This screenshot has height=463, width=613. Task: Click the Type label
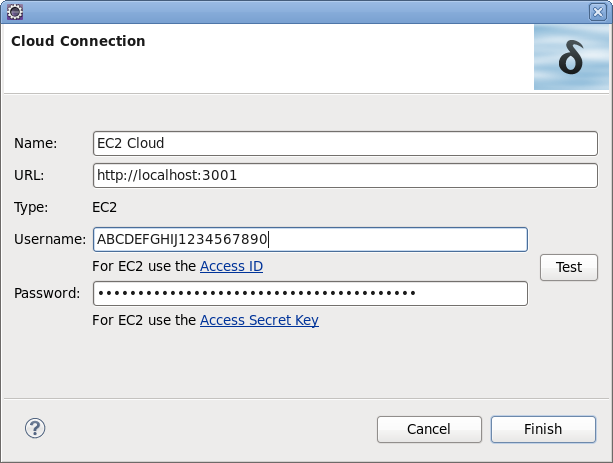32,208
